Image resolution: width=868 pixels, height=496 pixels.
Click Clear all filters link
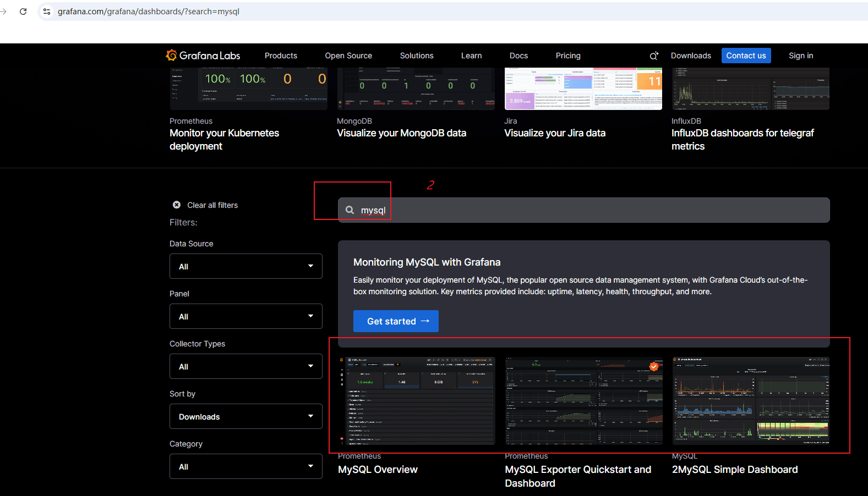pos(212,205)
